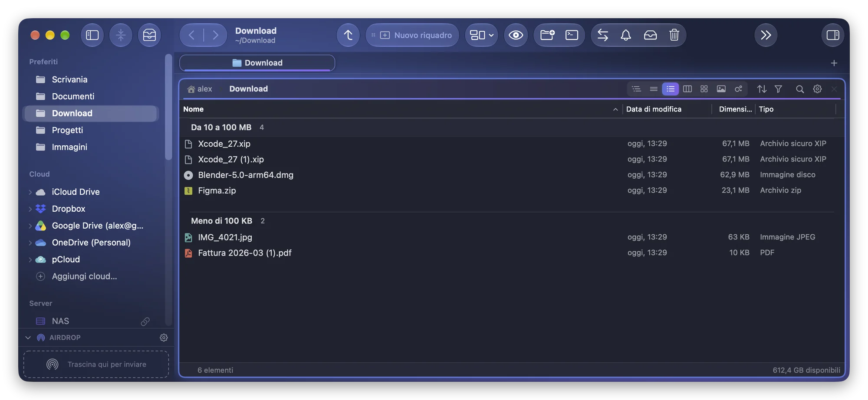Open search with the magnifier icon
This screenshot has height=400, width=868.
(x=800, y=89)
